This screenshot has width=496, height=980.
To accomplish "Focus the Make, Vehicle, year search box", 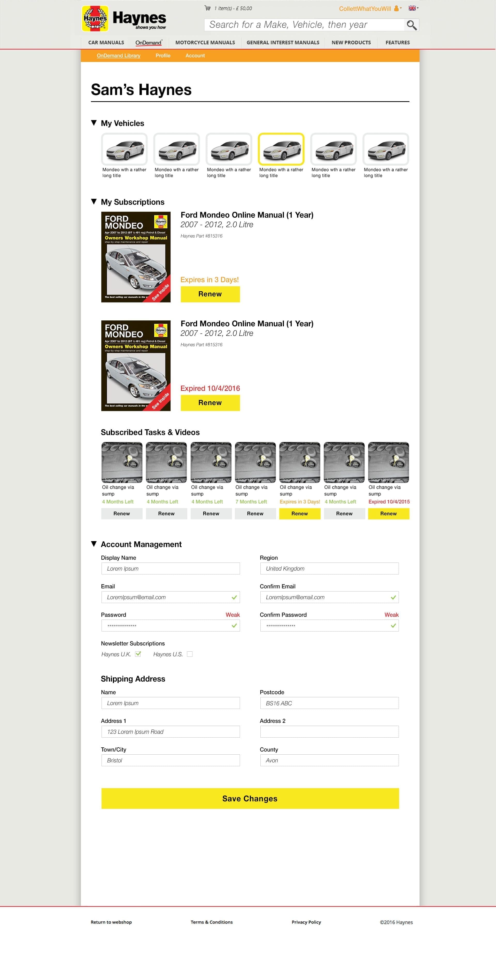I will tap(304, 25).
